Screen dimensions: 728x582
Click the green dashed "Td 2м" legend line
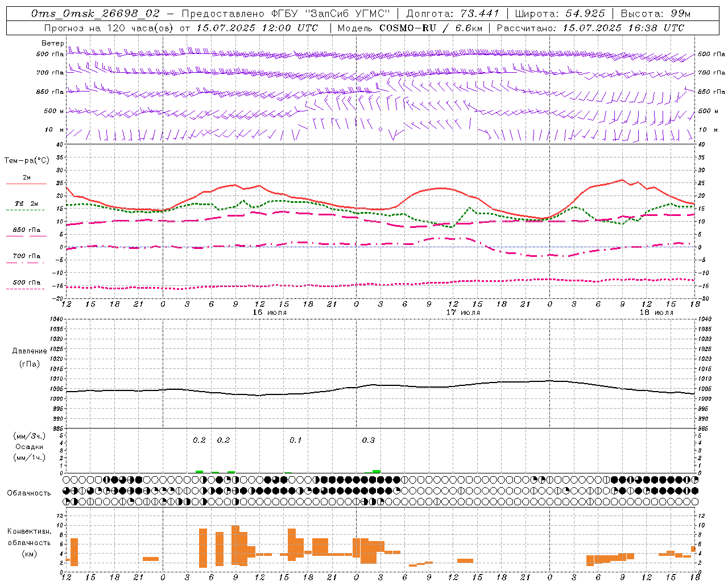25,210
